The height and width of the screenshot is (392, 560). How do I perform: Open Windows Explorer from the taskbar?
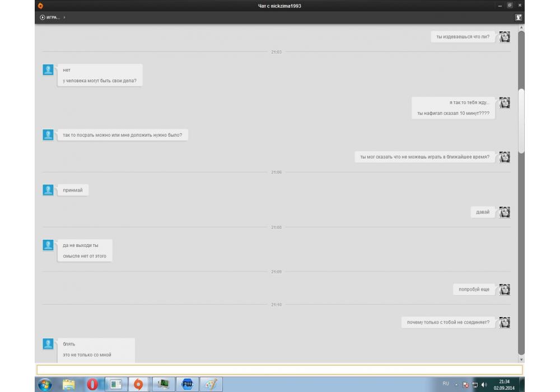(x=69, y=384)
